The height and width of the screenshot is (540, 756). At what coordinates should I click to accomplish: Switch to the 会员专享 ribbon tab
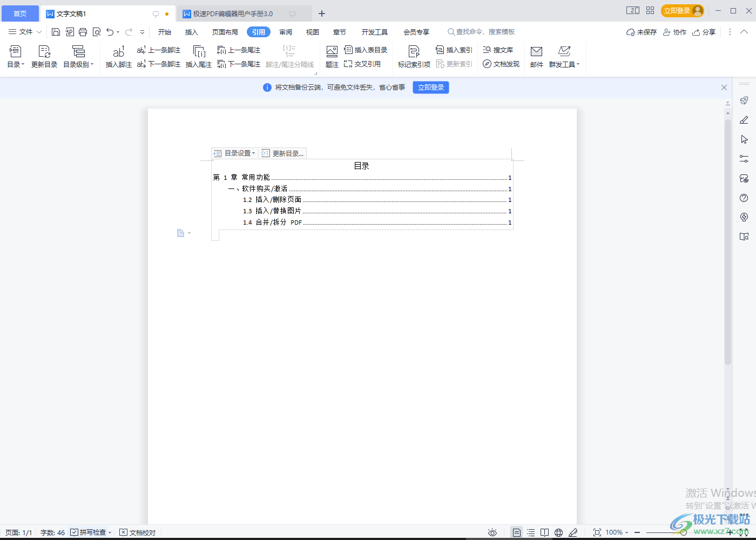pos(416,32)
